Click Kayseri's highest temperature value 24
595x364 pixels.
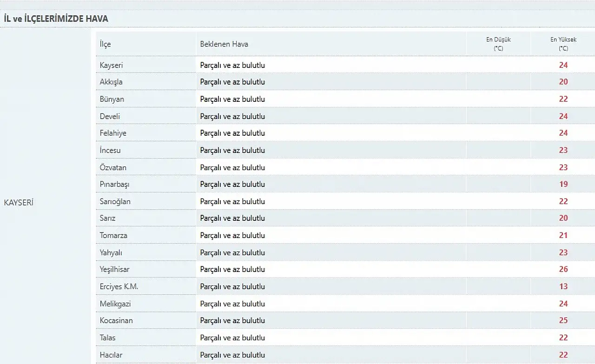click(x=563, y=65)
